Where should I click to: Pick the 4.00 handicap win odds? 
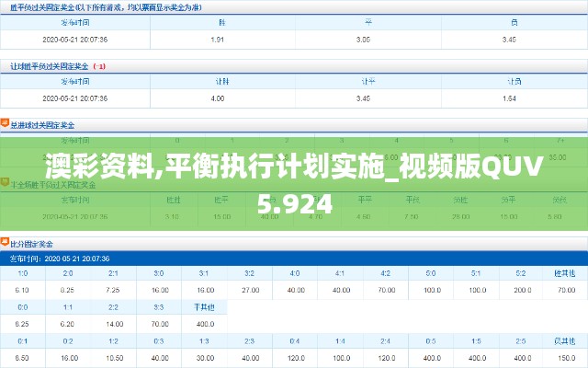click(218, 98)
